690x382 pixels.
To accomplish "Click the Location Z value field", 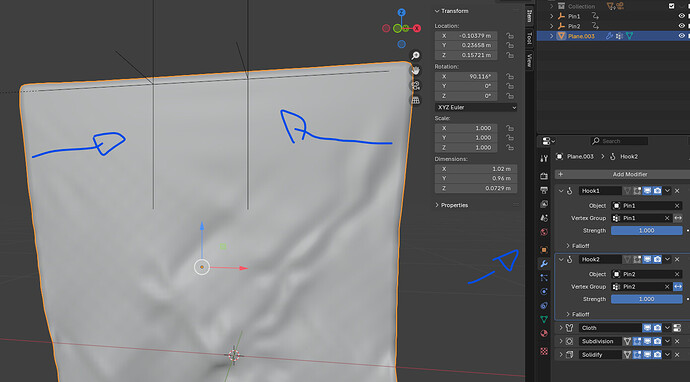I will pyautogui.click(x=466, y=55).
